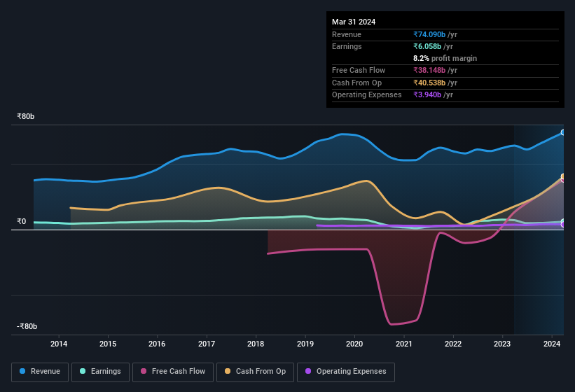Viewport: 575px width, 392px height.
Task: Click the ₹0 y-axis label
Action: (21, 221)
